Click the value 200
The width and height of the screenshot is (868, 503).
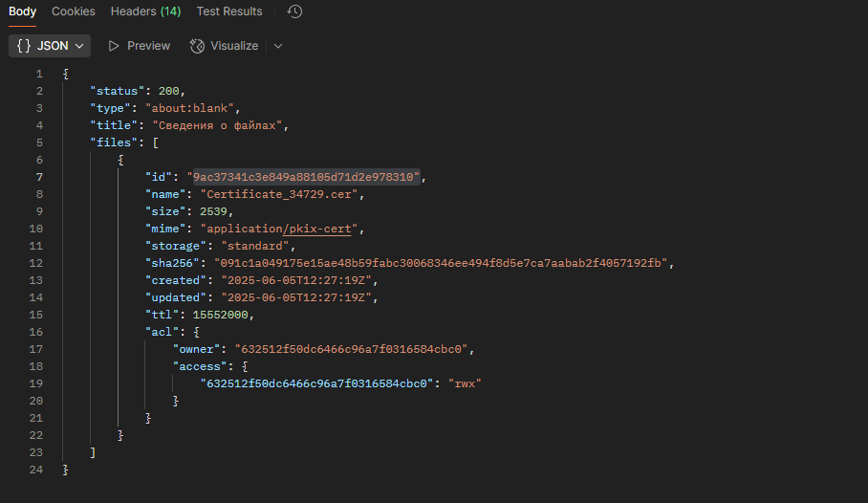169,91
